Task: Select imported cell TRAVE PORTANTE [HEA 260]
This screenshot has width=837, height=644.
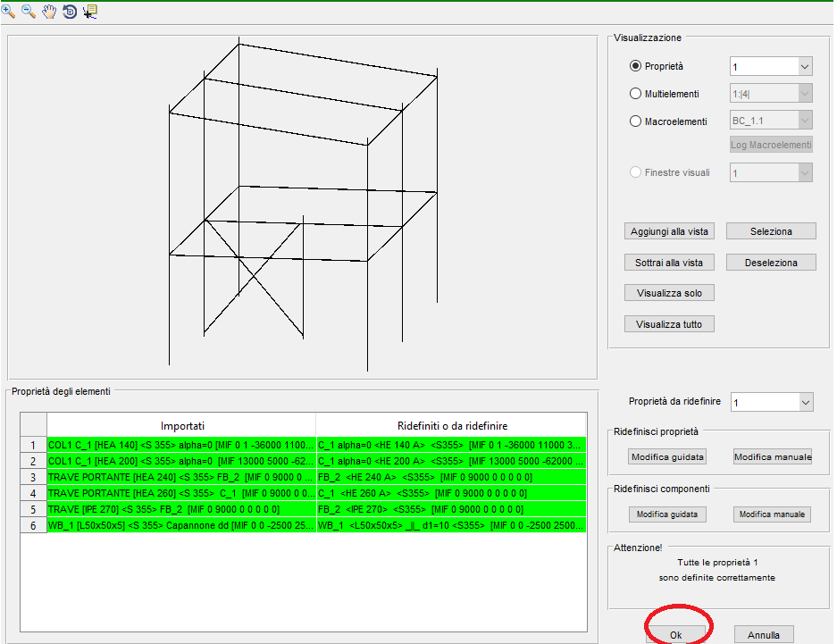Action: 181,493
